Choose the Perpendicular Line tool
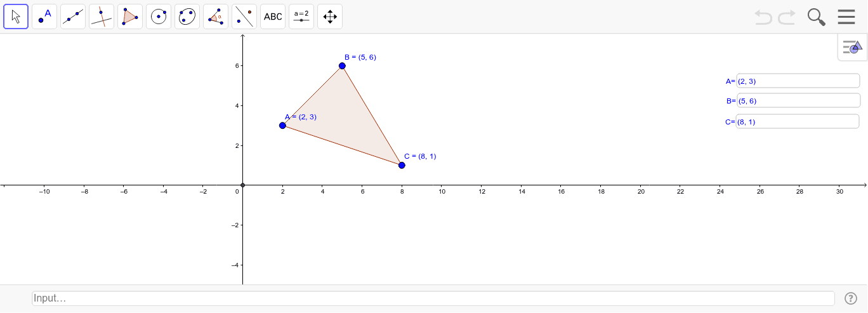868x313 pixels. click(x=102, y=17)
